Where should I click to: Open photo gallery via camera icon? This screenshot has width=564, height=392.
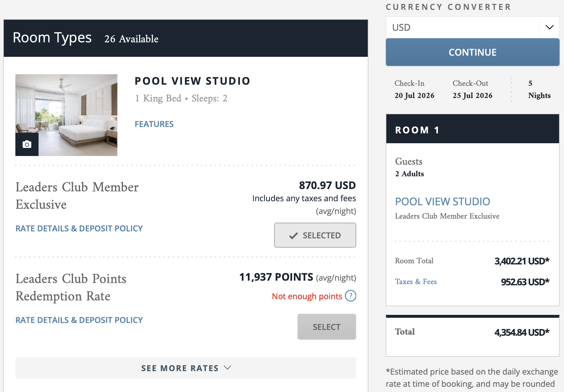tap(27, 144)
